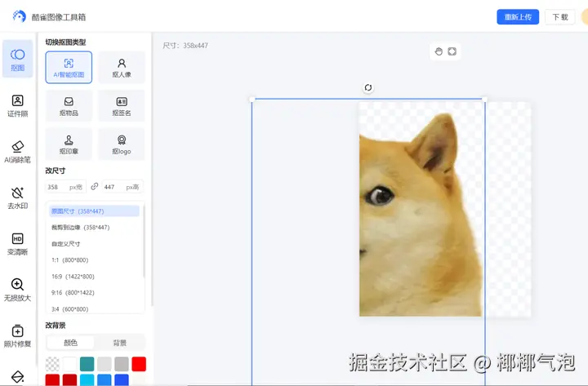Open the 变清晰 HD enhance tool
Screen dimensions: 588x386
pyautogui.click(x=18, y=244)
